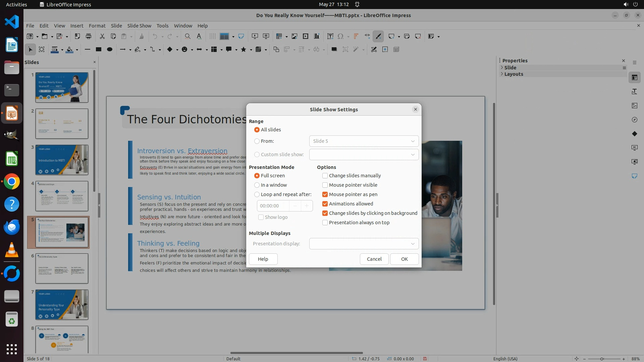Open the Format menu
Viewport: 644px width, 362px height.
(x=97, y=25)
